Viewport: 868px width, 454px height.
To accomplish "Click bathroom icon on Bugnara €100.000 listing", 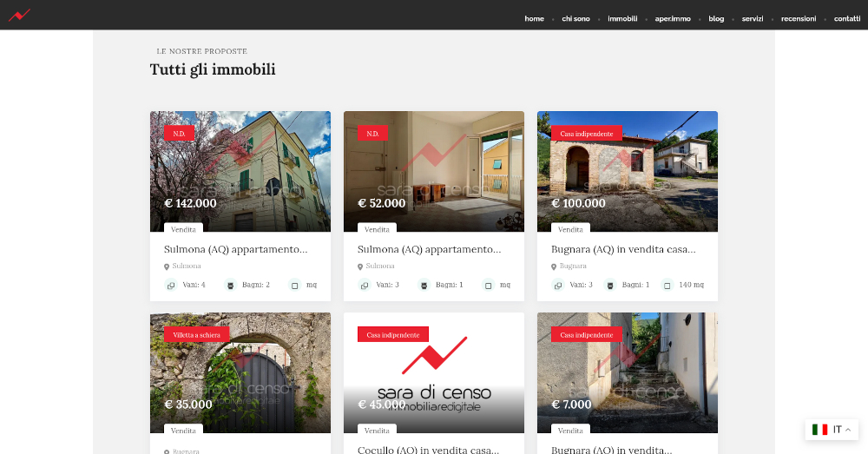I will tap(610, 285).
